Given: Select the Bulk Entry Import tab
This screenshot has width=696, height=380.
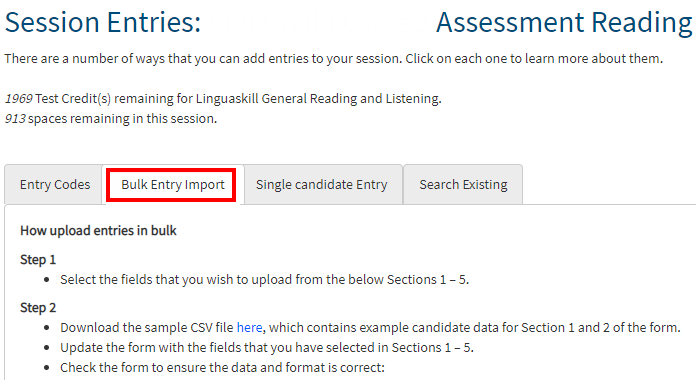Looking at the screenshot, I should click(x=173, y=185).
